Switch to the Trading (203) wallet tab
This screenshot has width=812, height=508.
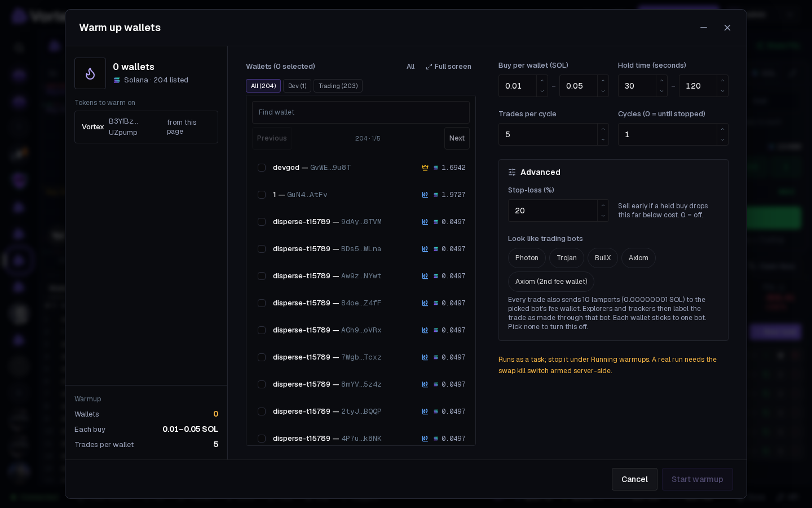click(x=338, y=86)
